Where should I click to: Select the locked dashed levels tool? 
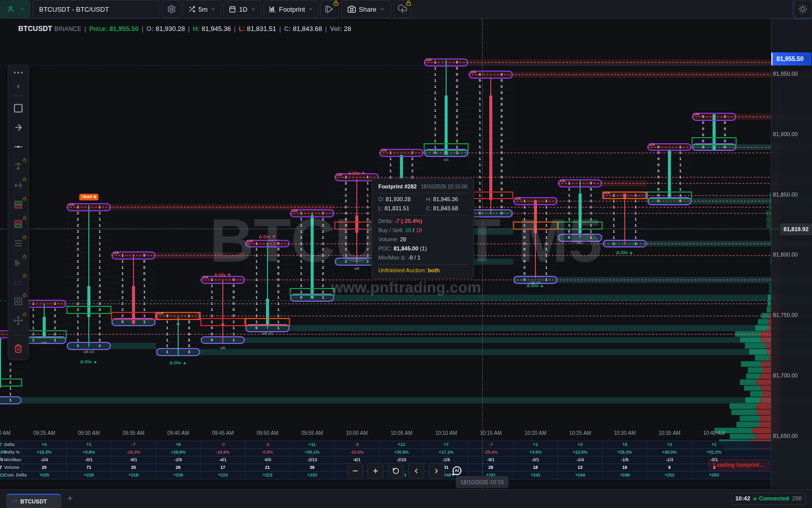point(18,282)
